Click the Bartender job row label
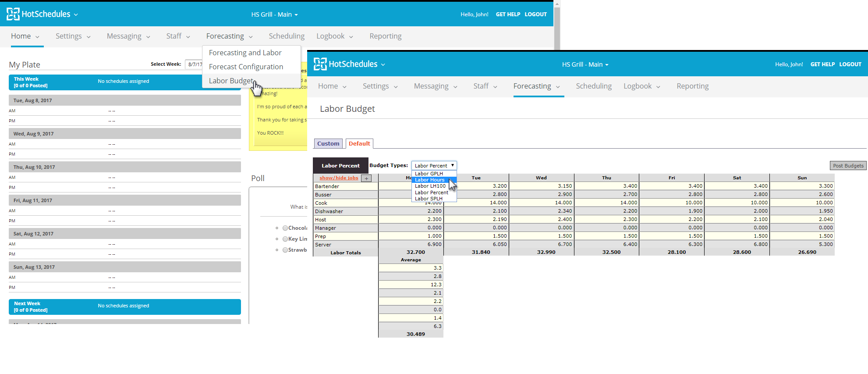 [345, 186]
